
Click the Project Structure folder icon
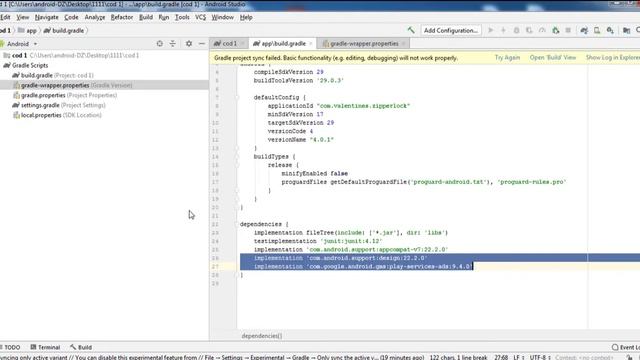tap(627, 30)
